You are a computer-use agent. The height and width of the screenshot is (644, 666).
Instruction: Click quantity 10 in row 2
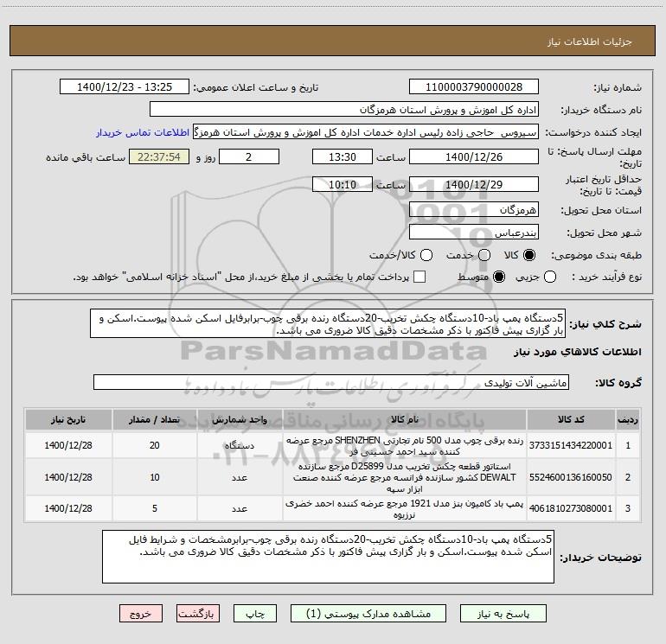[x=155, y=477]
